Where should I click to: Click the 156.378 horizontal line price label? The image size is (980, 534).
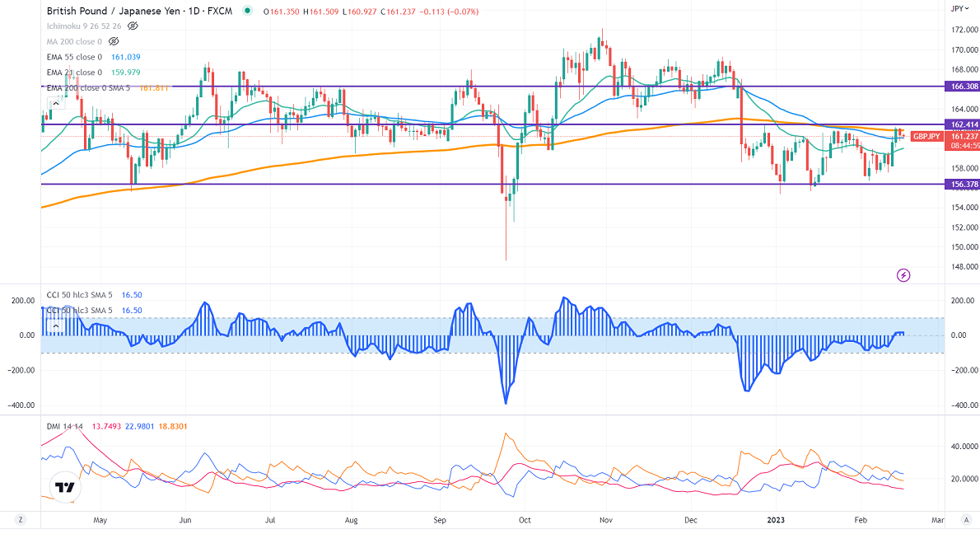(x=962, y=185)
